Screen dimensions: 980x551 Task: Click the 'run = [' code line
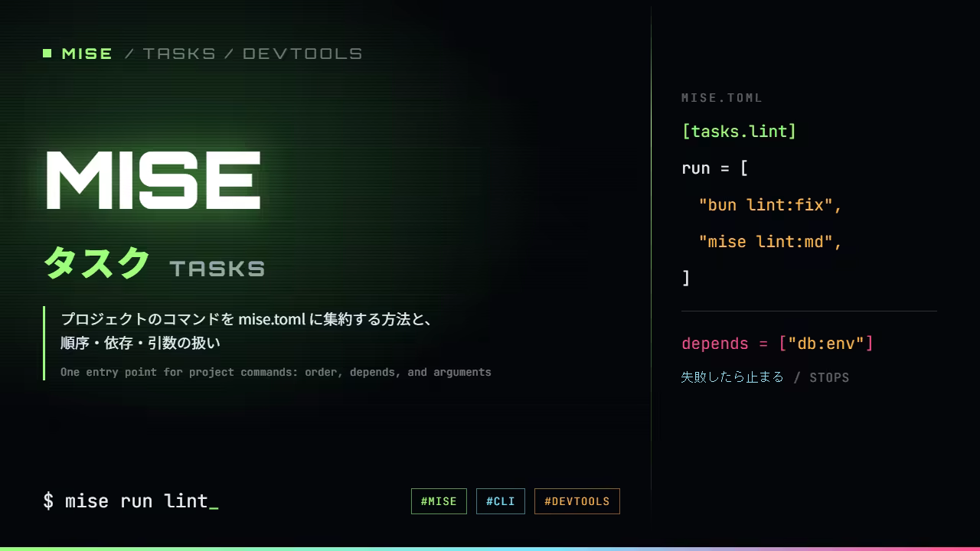coord(714,168)
